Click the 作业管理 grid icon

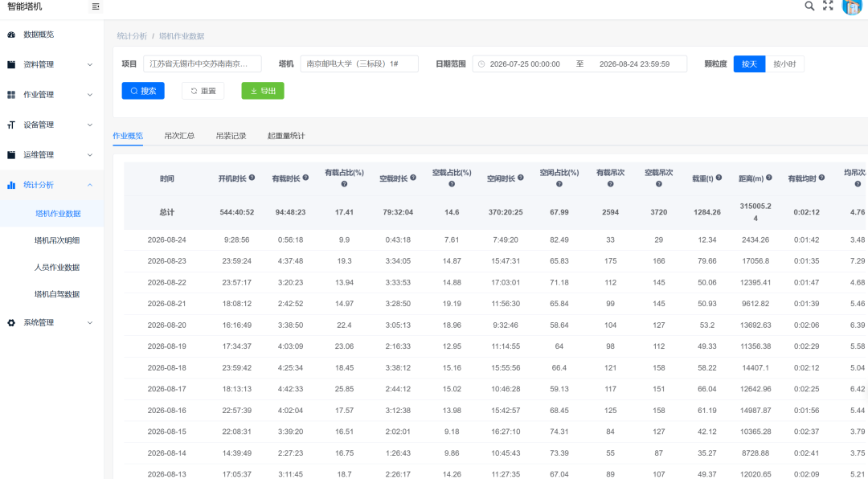11,95
